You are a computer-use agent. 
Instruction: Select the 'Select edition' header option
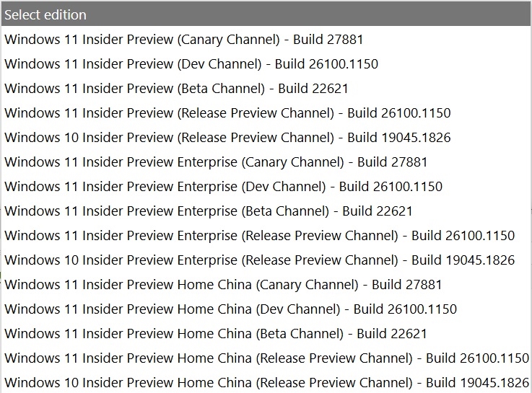[266, 14]
